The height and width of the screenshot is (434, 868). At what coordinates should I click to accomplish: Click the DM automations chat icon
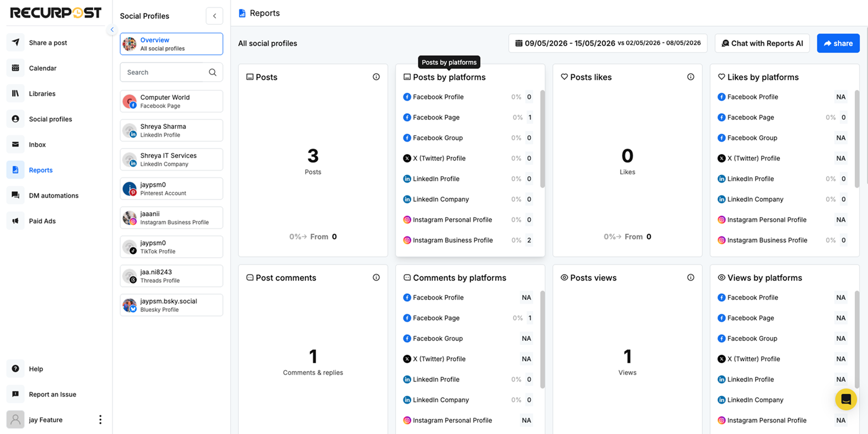[15, 195]
